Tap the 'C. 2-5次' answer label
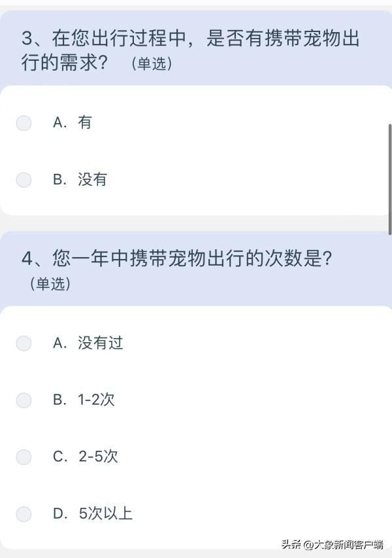Image resolution: width=392 pixels, height=558 pixels. pos(86,457)
